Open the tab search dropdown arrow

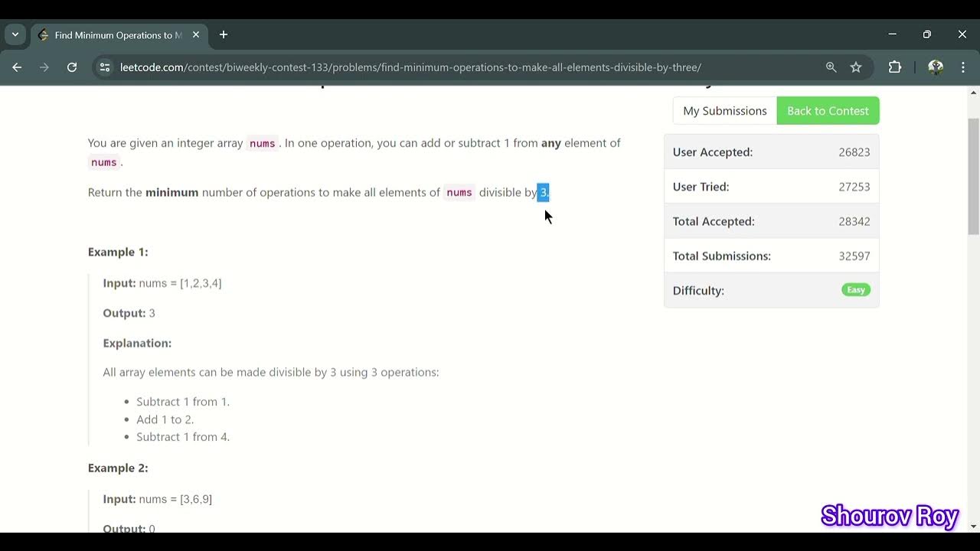point(15,34)
